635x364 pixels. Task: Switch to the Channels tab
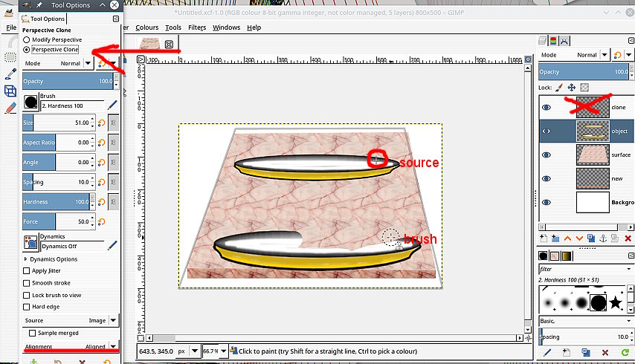point(553,41)
